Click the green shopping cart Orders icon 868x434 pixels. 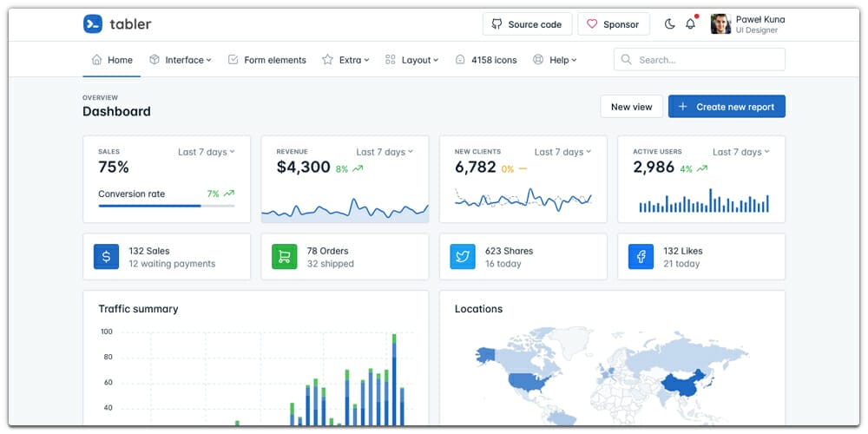284,257
